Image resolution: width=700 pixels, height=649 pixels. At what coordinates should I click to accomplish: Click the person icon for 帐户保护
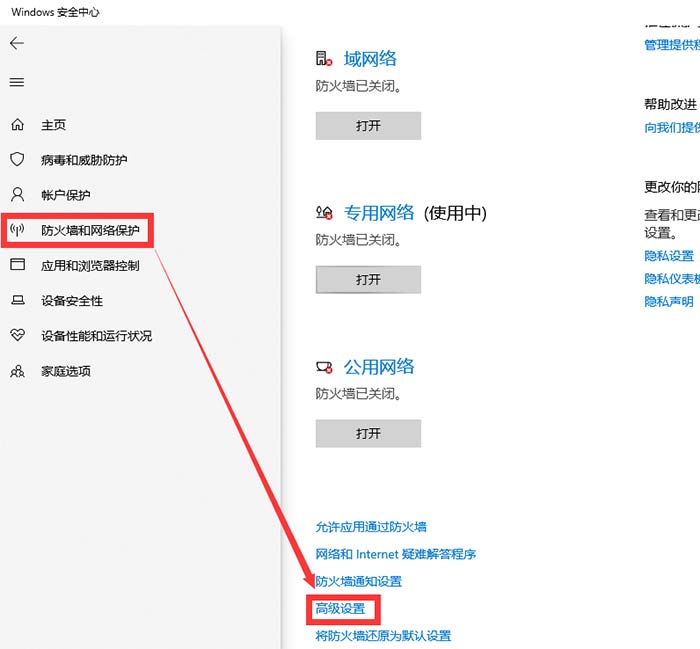(x=17, y=195)
